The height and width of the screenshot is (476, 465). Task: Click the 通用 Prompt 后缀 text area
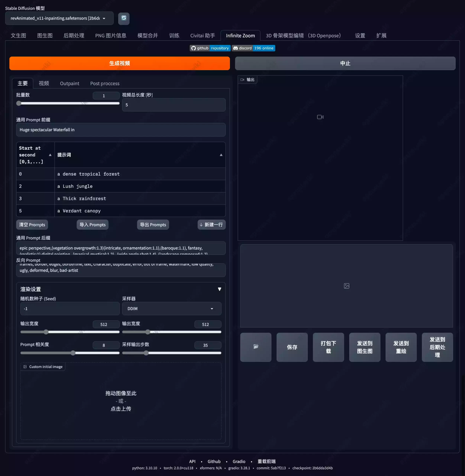coord(121,248)
